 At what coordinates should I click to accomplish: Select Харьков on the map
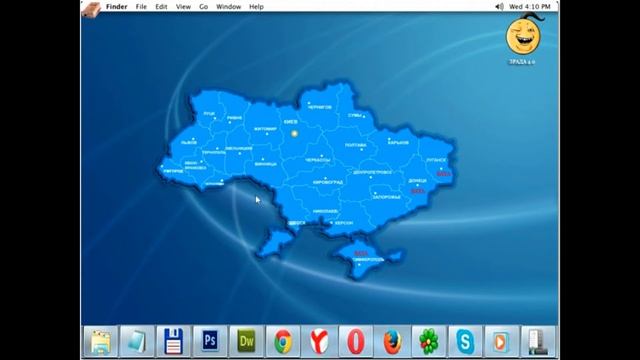click(x=398, y=142)
